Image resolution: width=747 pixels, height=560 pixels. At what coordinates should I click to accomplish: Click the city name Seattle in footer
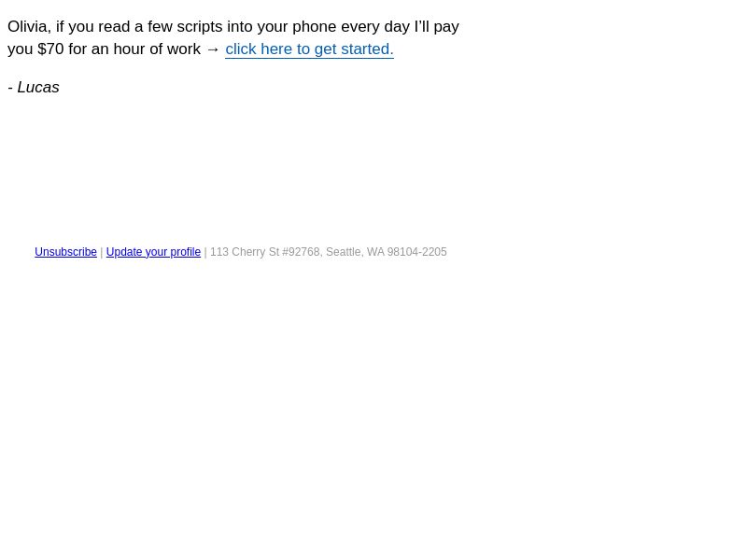tap(345, 252)
